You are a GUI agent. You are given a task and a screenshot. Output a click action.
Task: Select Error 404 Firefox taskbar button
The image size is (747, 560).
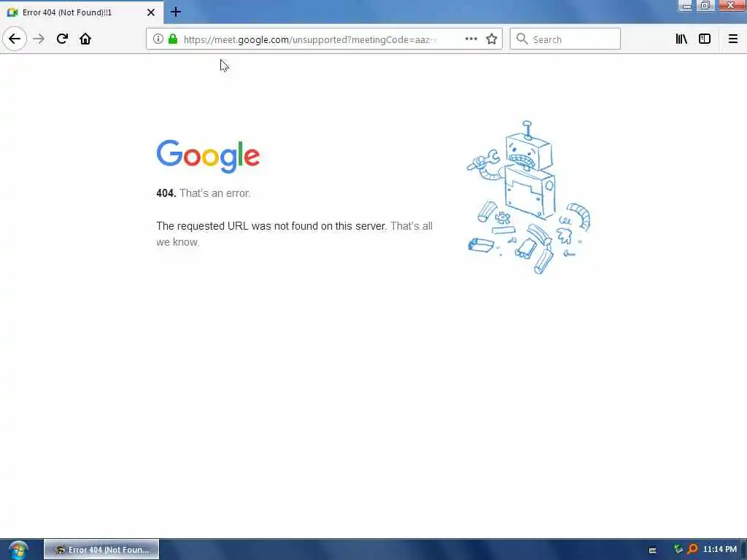(101, 550)
